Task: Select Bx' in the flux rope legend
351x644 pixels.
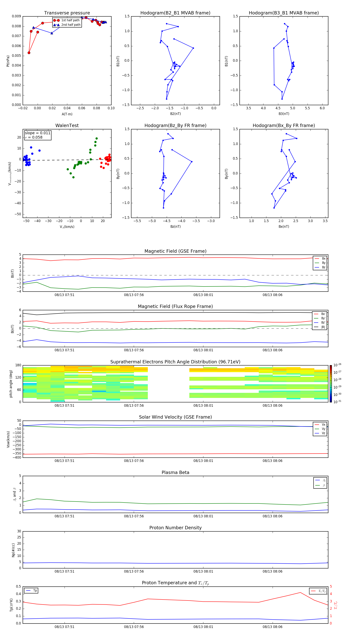Action: tap(320, 314)
